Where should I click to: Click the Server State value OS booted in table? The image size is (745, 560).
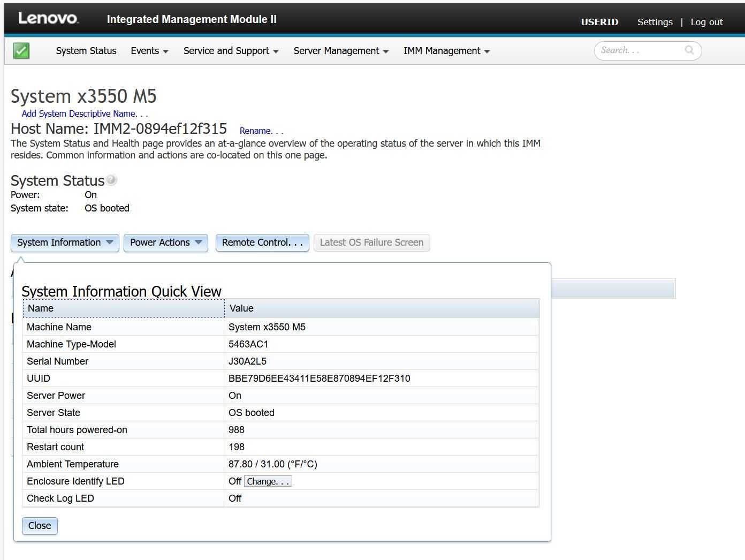point(251,413)
